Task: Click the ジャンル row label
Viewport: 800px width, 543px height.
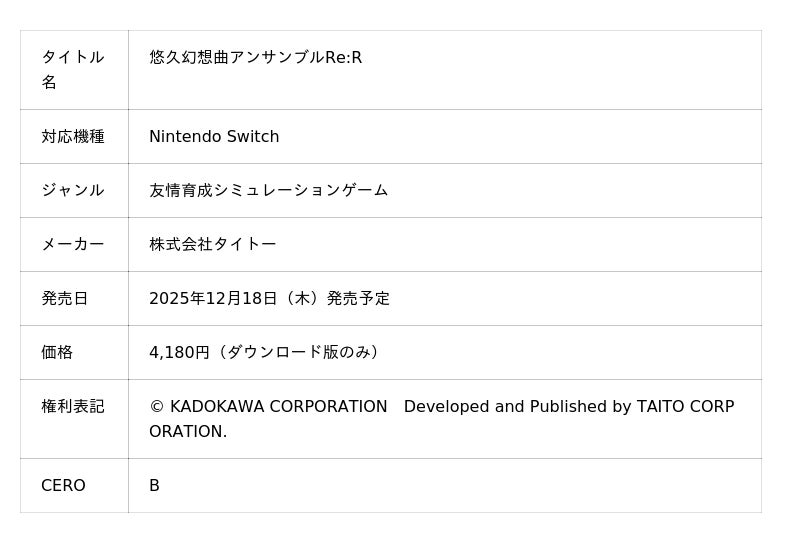Action: click(72, 190)
